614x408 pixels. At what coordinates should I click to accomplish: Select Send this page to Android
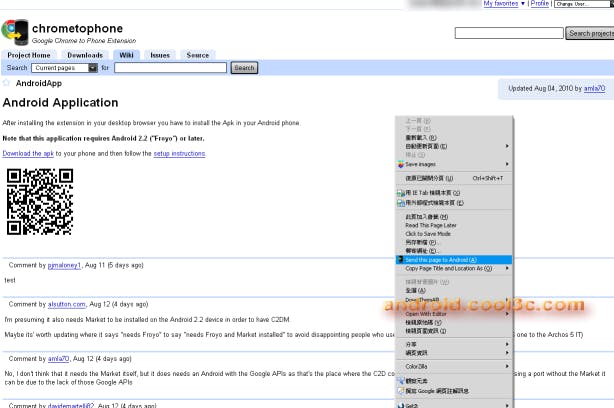point(454,260)
